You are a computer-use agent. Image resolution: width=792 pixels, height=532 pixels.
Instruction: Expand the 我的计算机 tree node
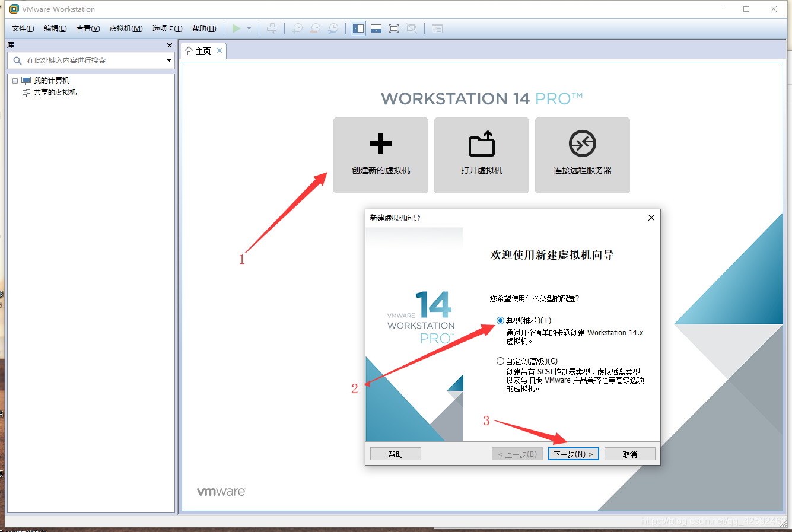click(x=15, y=81)
